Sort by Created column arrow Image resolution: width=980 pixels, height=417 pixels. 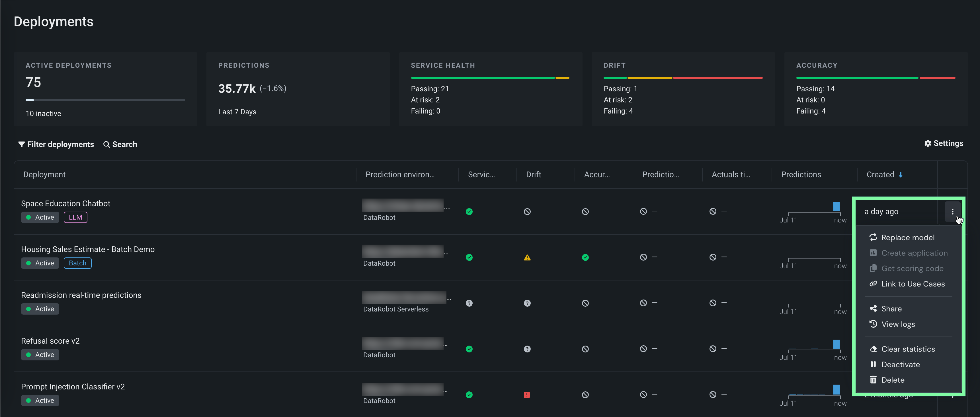point(901,174)
